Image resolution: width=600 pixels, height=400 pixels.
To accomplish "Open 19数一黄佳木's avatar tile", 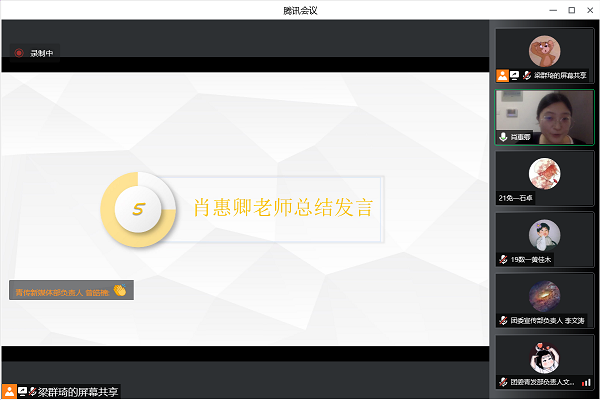I will point(544,238).
